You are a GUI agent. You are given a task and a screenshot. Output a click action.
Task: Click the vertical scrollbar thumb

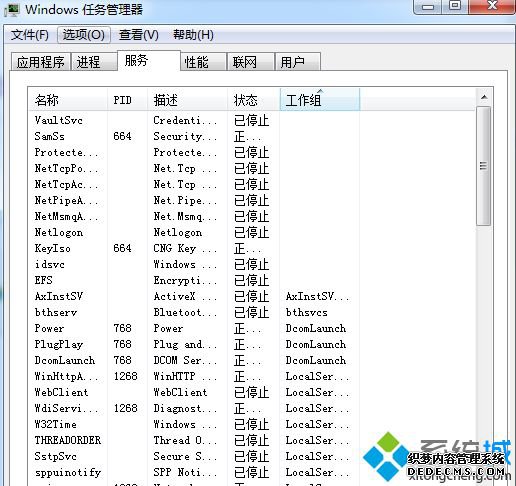tap(484, 166)
